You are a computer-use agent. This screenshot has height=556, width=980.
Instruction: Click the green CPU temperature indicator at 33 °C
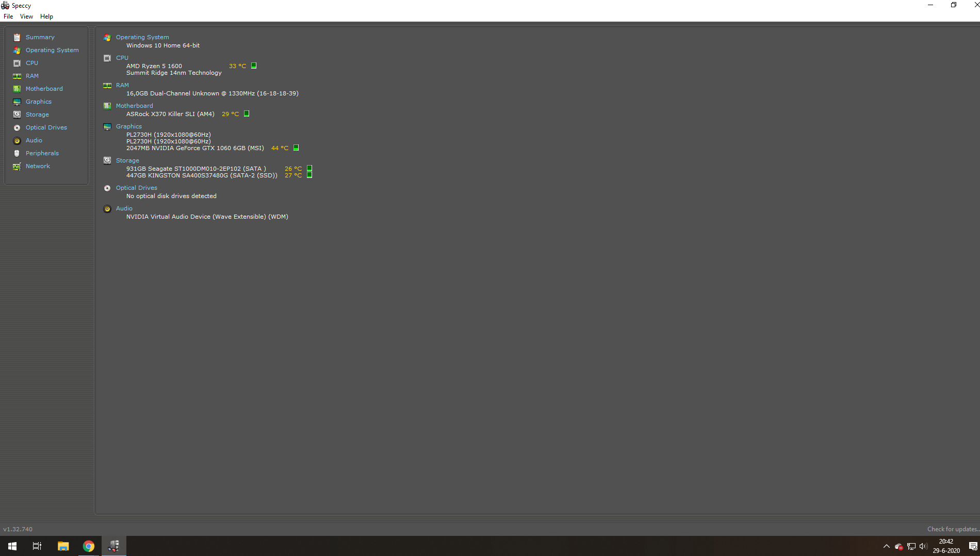coord(254,66)
